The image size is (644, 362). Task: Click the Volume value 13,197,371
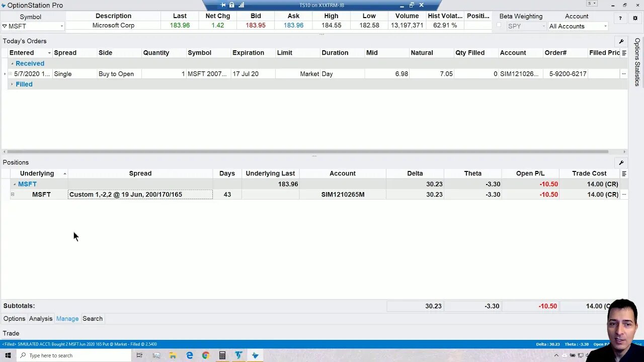407,25
